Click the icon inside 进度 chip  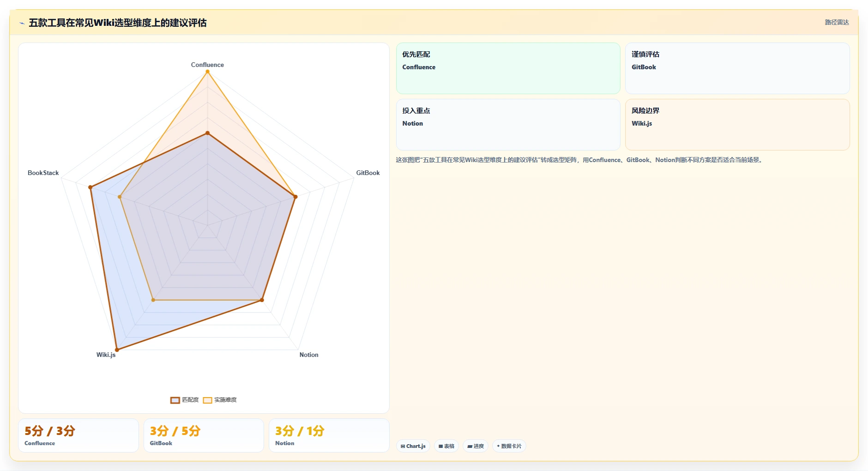tap(470, 447)
